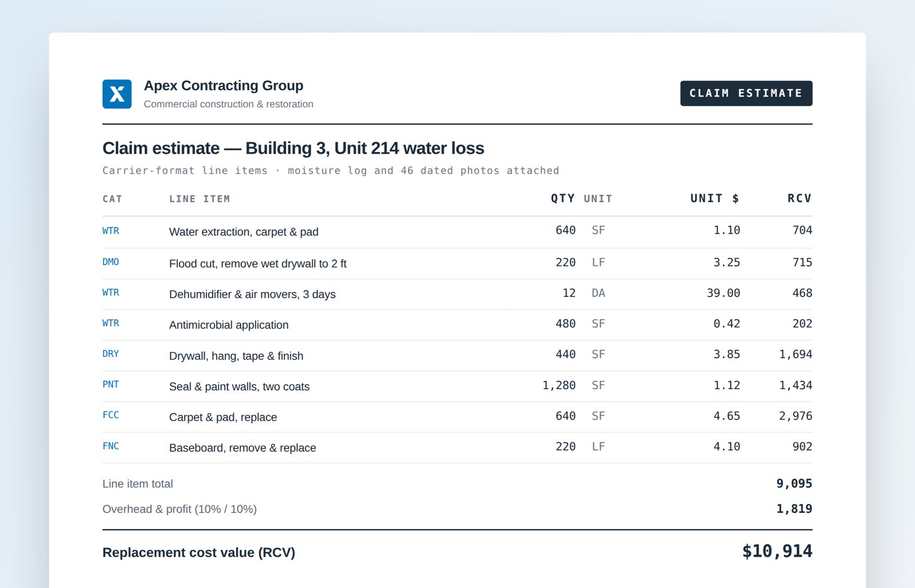Select Drywall, hang, tape & finish
Screen dimensions: 915x588
[x=236, y=356]
